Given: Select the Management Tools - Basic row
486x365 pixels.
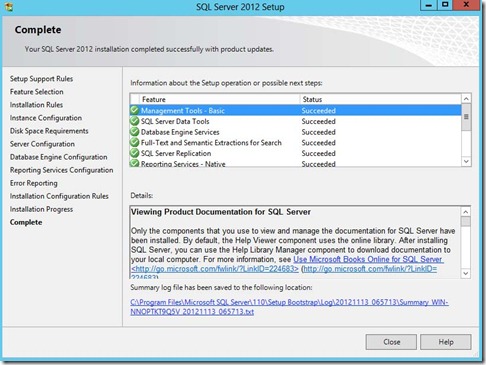Looking at the screenshot, I should click(x=295, y=110).
